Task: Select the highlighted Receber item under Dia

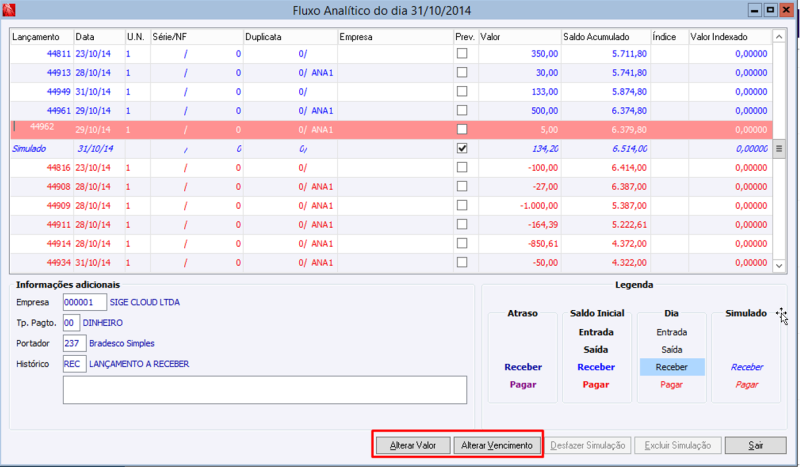Action: 672,367
